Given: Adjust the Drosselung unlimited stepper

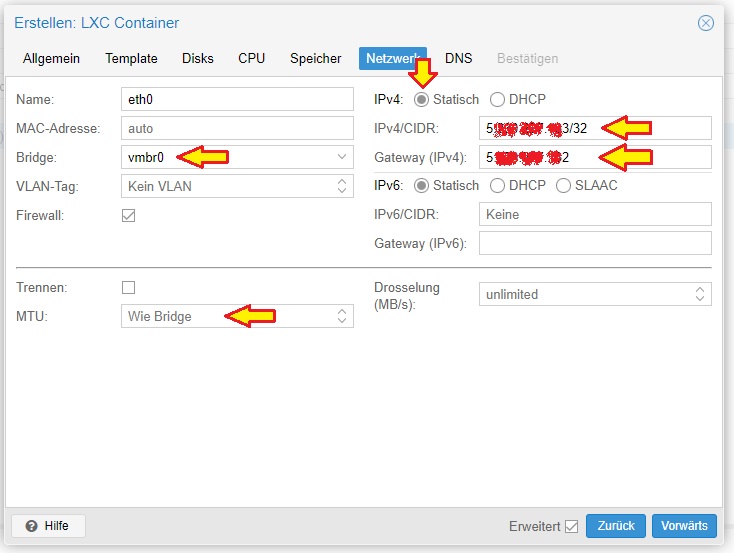Looking at the screenshot, I should point(700,294).
